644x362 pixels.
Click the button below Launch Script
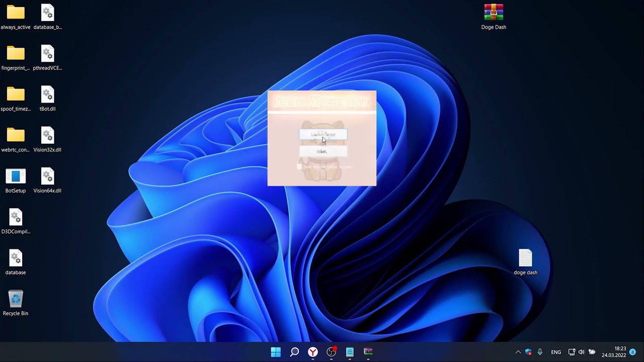coord(323,151)
